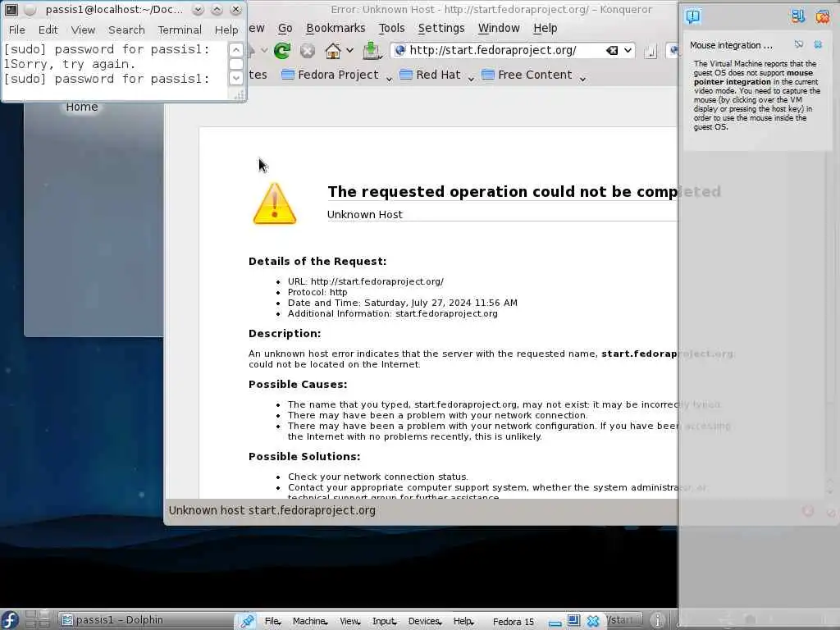Viewport: 840px width, 630px height.
Task: Click 'URL: http://start.fedoraproject.org/' detail line
Action: (365, 281)
